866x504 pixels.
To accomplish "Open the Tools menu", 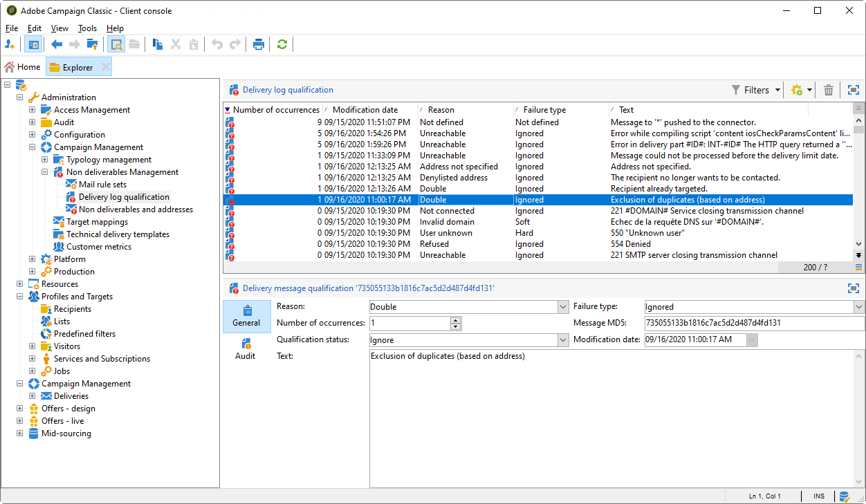I will (x=87, y=28).
